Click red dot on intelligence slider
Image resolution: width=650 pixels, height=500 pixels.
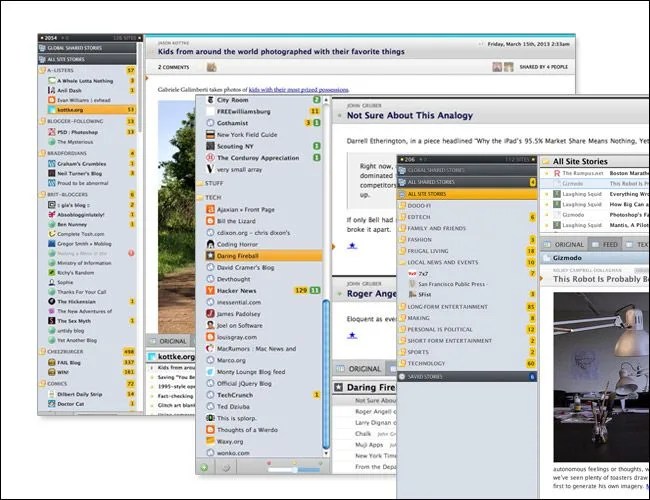pyautogui.click(x=269, y=463)
